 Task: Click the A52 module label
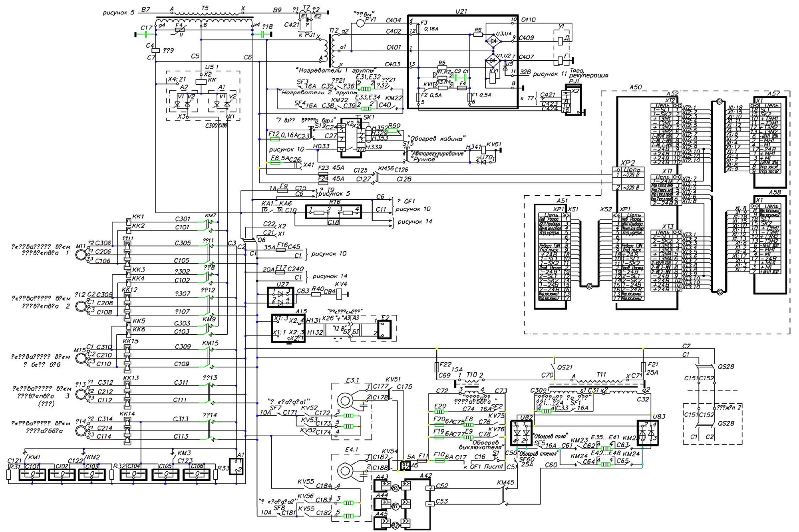[672, 93]
